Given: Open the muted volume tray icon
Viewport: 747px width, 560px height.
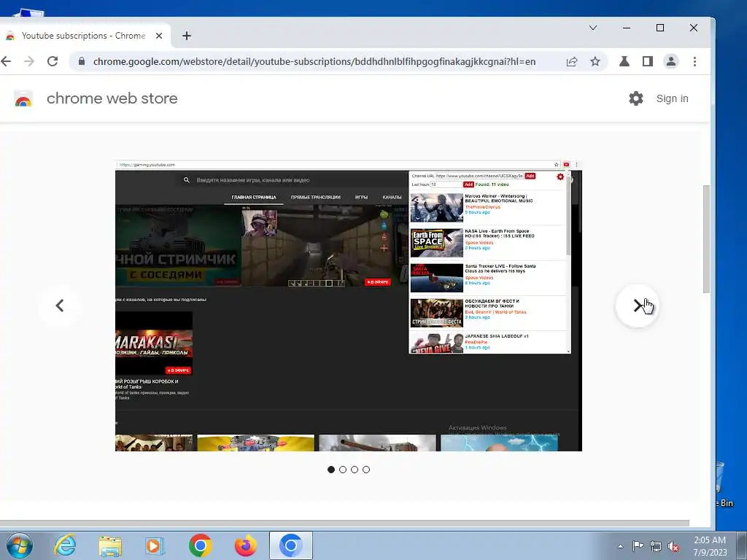Looking at the screenshot, I should [x=673, y=546].
